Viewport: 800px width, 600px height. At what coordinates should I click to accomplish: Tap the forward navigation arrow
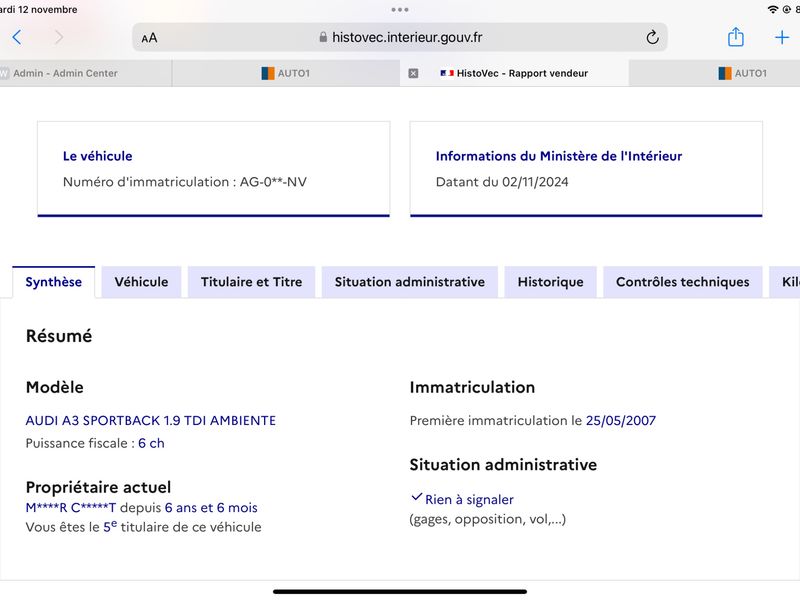point(59,37)
